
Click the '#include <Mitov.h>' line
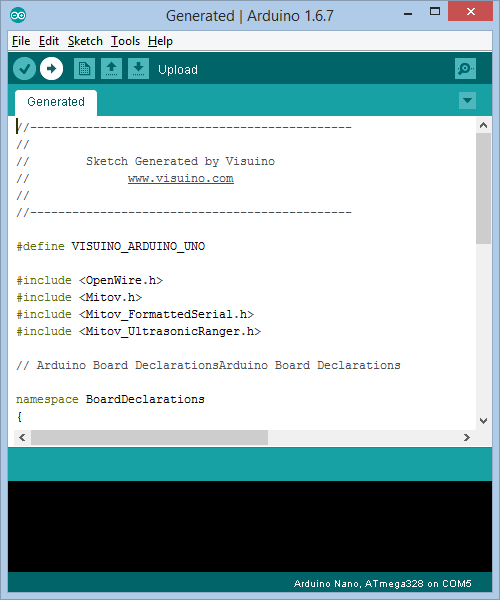point(79,297)
